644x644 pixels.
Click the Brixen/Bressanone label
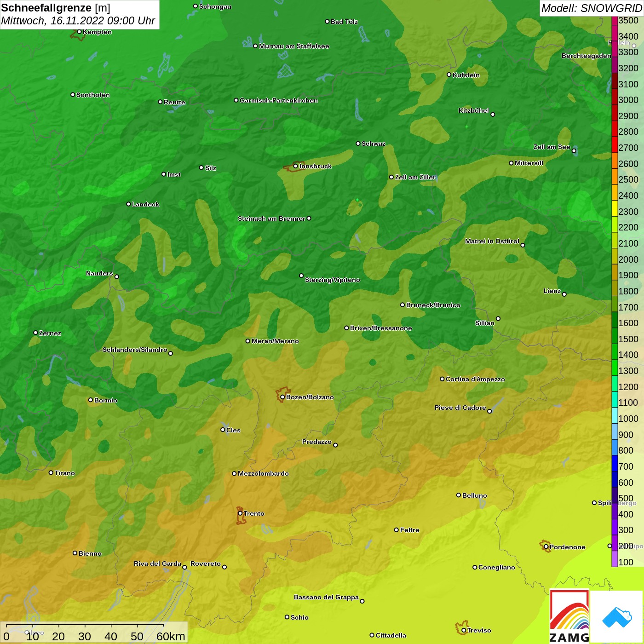point(381,328)
